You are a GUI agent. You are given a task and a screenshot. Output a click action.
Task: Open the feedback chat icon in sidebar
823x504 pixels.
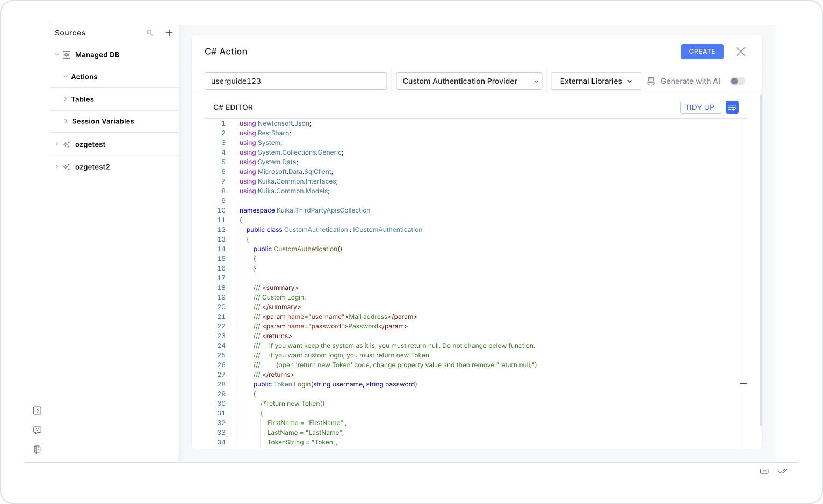pyautogui.click(x=37, y=430)
